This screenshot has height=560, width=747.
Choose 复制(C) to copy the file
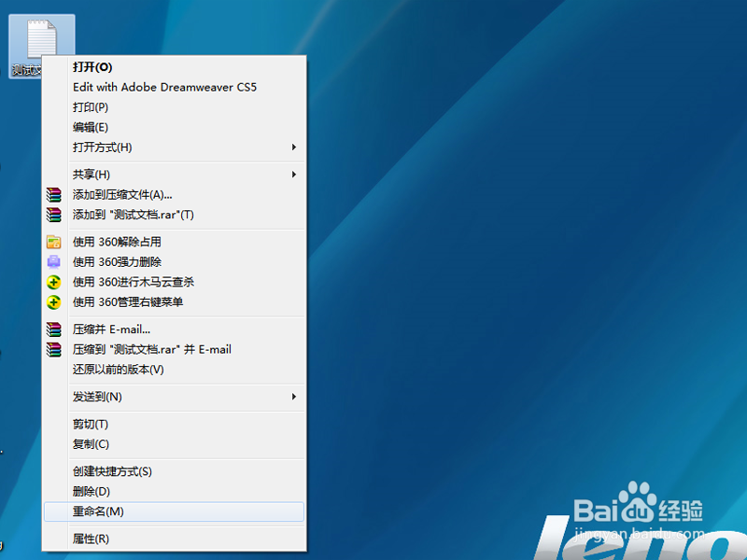tap(174, 444)
